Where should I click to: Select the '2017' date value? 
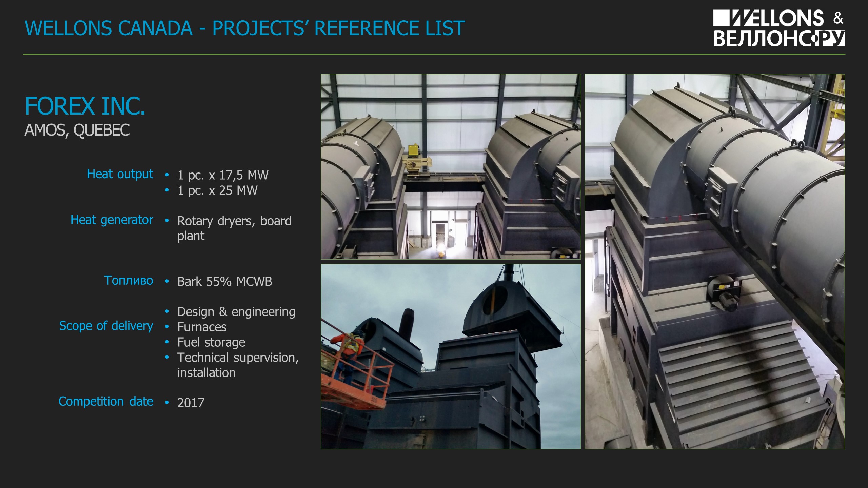191,403
